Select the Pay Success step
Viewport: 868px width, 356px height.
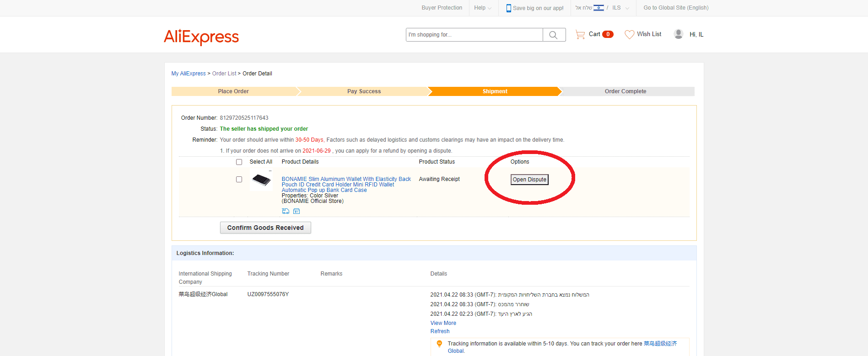coord(364,91)
